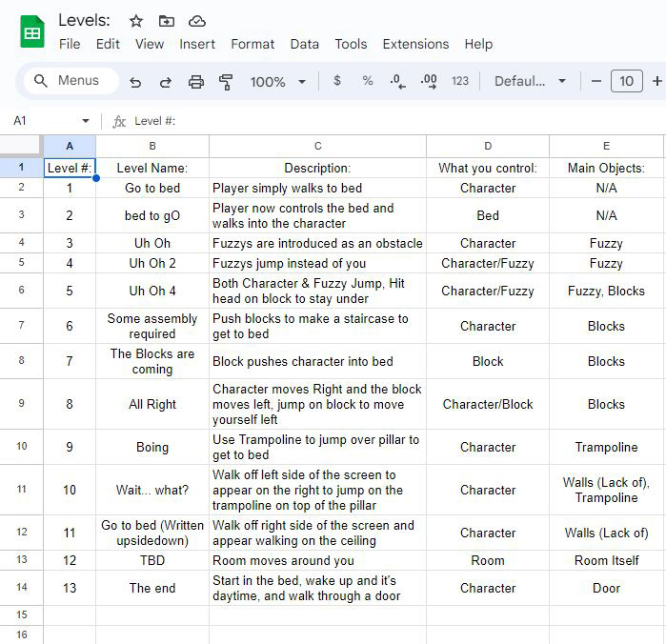Select column E header
The height and width of the screenshot is (644, 666).
[606, 146]
